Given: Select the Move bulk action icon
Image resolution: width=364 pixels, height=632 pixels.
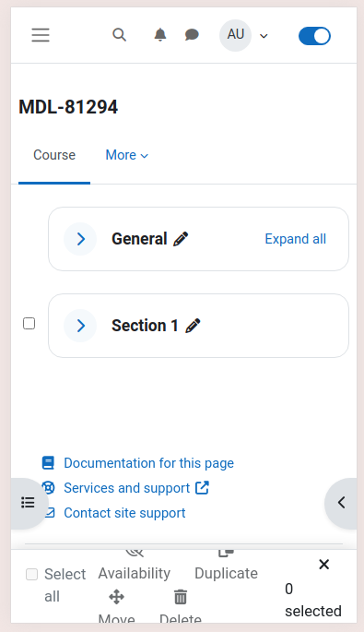Looking at the screenshot, I should (116, 597).
